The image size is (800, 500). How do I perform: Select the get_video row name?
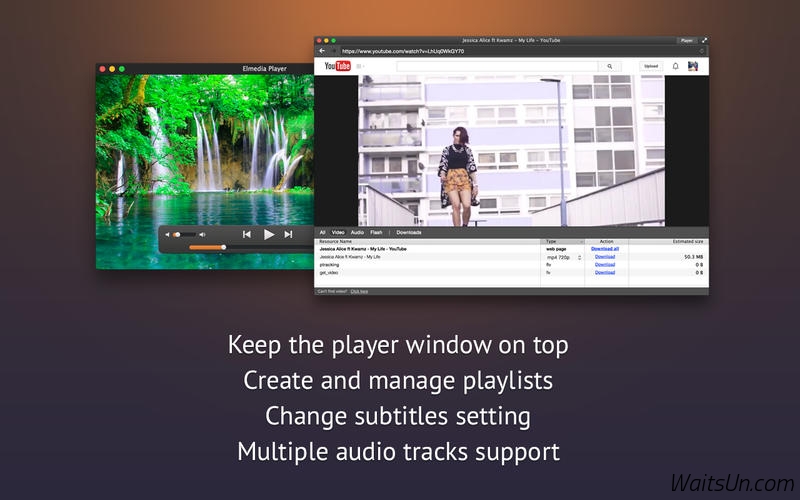pyautogui.click(x=329, y=272)
